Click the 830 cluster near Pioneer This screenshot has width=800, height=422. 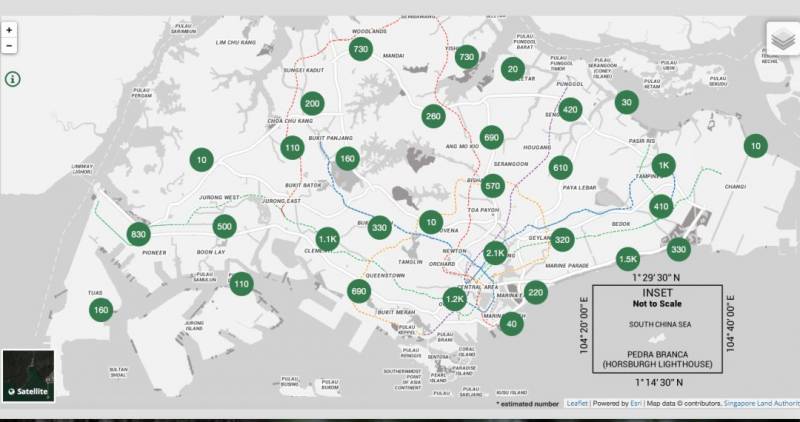coord(138,234)
